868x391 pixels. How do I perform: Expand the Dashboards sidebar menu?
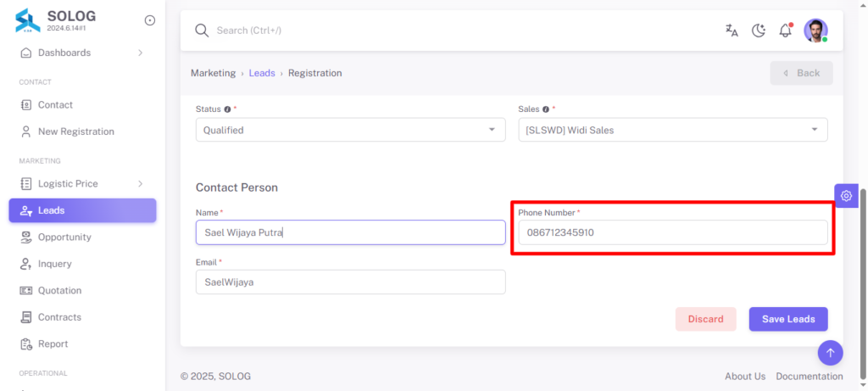tap(82, 53)
